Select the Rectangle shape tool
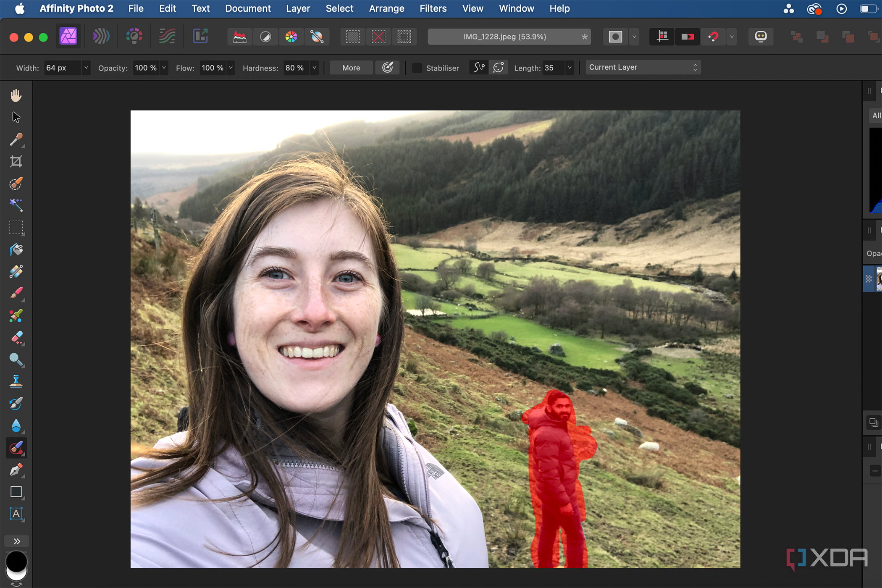Screen dimensions: 882x588 click(x=16, y=492)
